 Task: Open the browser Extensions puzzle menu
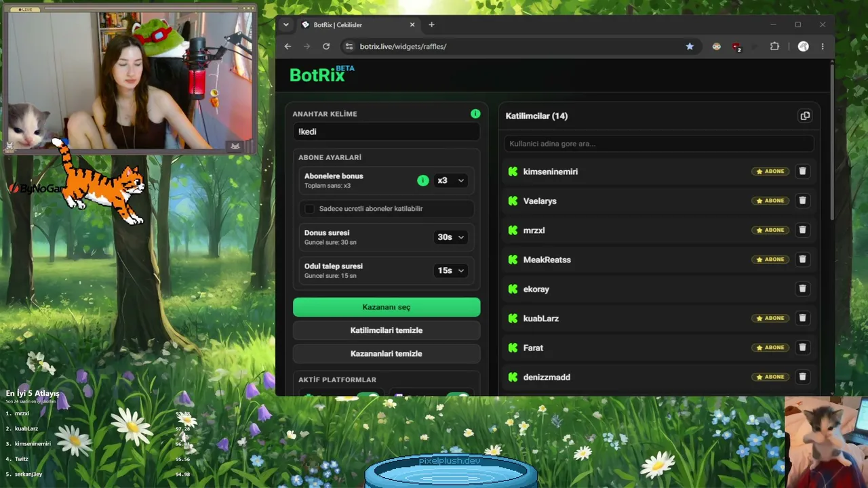coord(774,46)
